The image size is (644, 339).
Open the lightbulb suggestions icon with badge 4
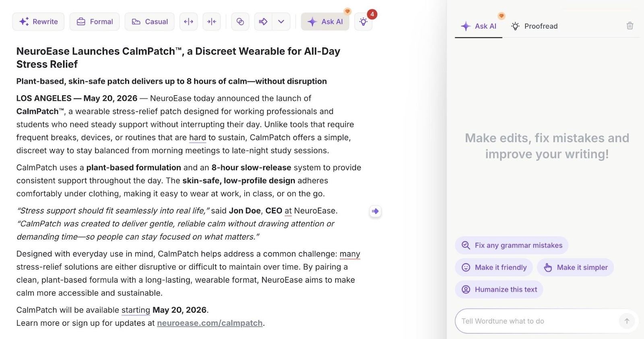[x=363, y=22]
